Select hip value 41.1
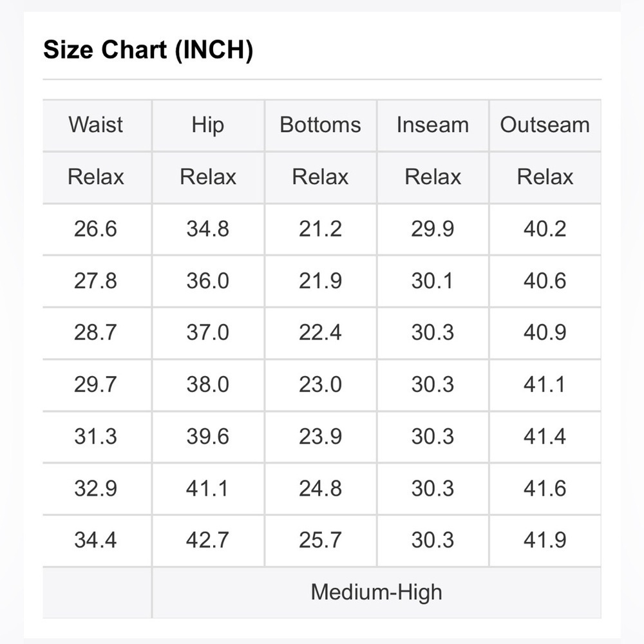Viewport: 644px width, 644px height. coord(207,488)
